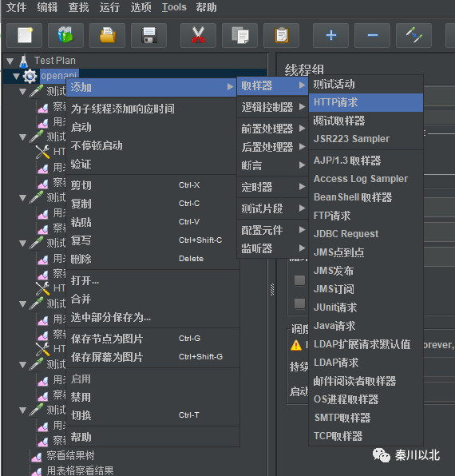The height and width of the screenshot is (476, 455).
Task: Choose 为子线程添加响应时间 in context menu
Action: point(151,109)
